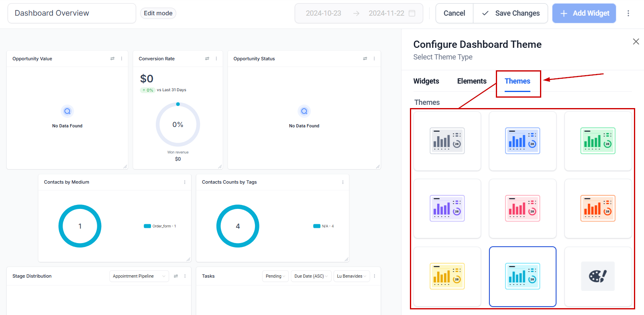Click the Contacts by Medium donut chart
Image resolution: width=644 pixels, height=315 pixels.
pyautogui.click(x=80, y=226)
